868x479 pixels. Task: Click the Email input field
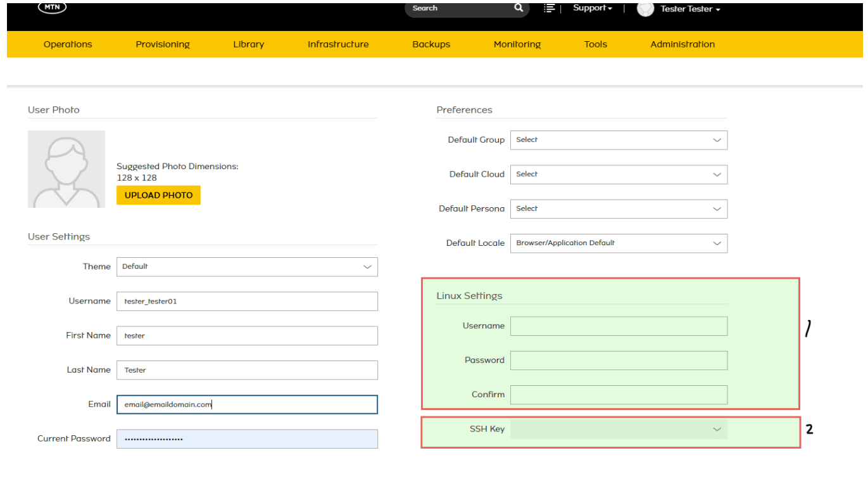point(247,404)
